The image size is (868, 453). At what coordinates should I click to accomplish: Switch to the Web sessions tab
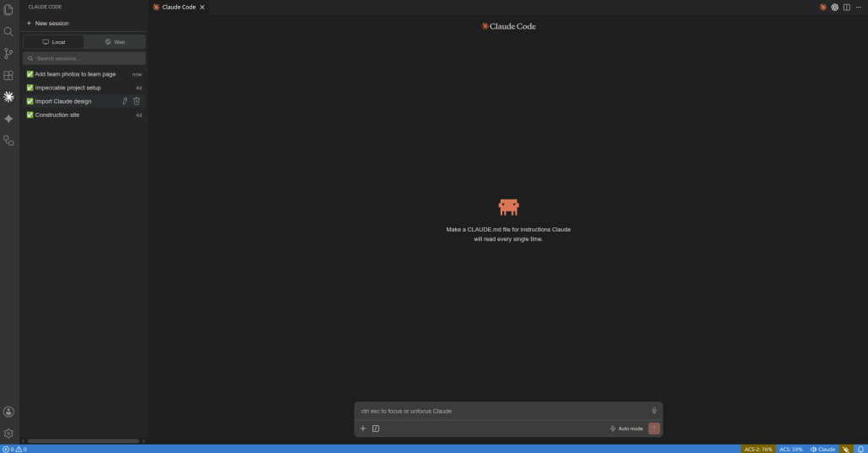tap(115, 42)
